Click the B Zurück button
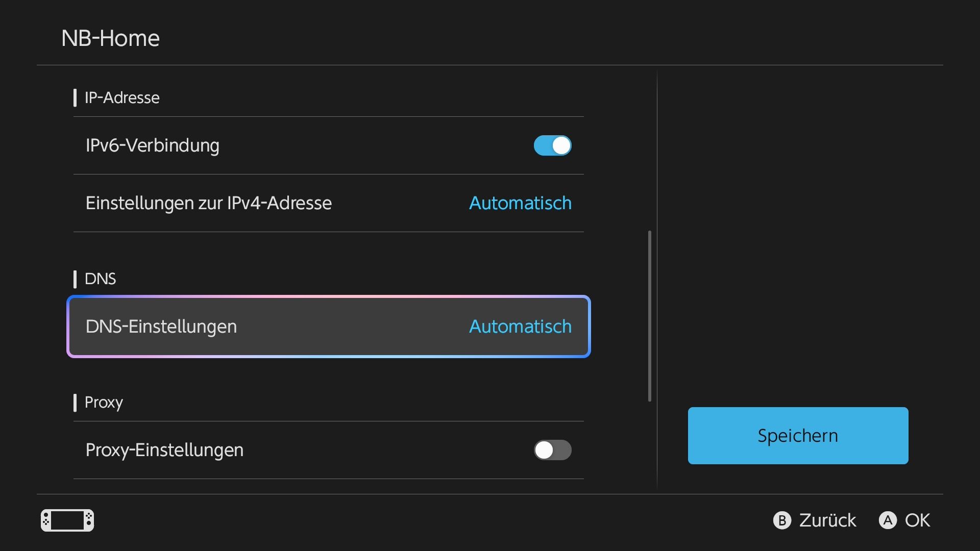 tap(815, 520)
